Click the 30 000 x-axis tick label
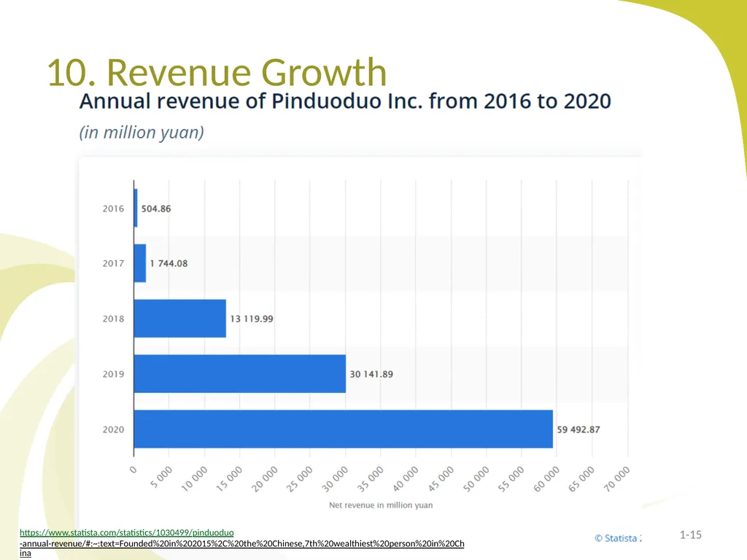This screenshot has height=560, width=747. point(335,478)
